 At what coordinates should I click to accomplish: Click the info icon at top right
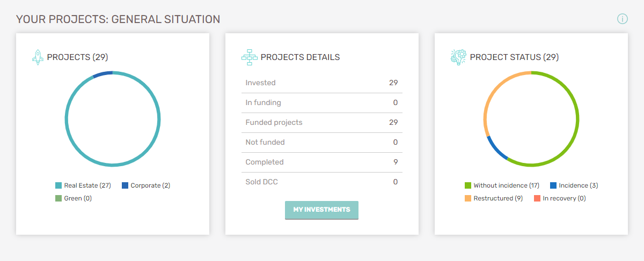click(x=622, y=19)
